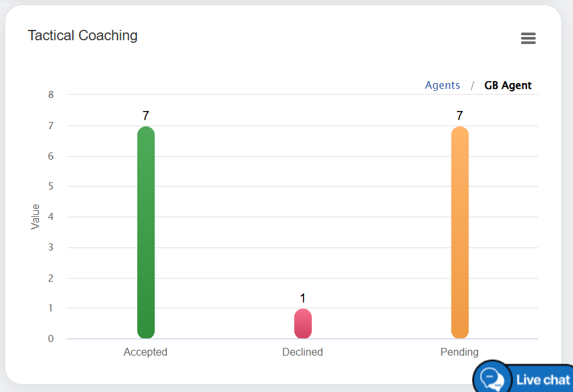Image resolution: width=573 pixels, height=392 pixels.
Task: Click the green Accepted bar
Action: (146, 232)
